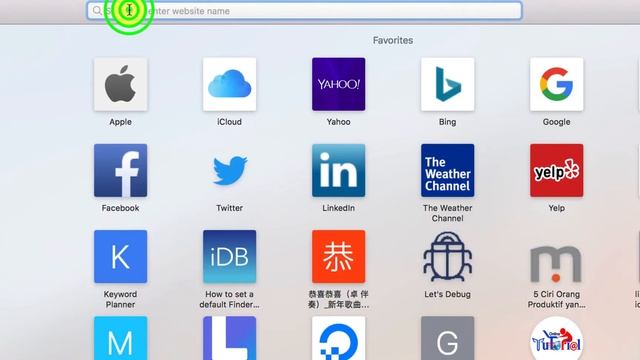Click the Let's Debug label text
Viewport: 640px width, 360px height.
tap(447, 294)
